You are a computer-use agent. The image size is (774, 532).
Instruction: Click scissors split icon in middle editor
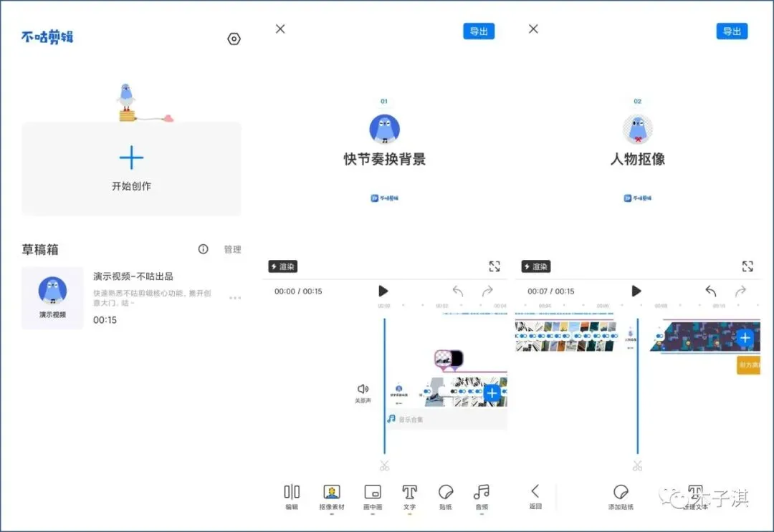[x=385, y=465]
